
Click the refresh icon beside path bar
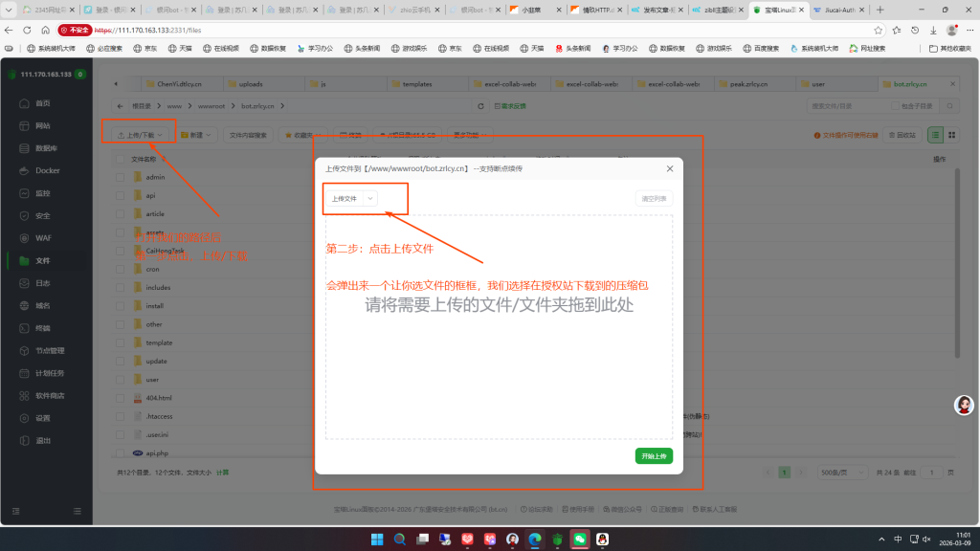click(x=480, y=106)
